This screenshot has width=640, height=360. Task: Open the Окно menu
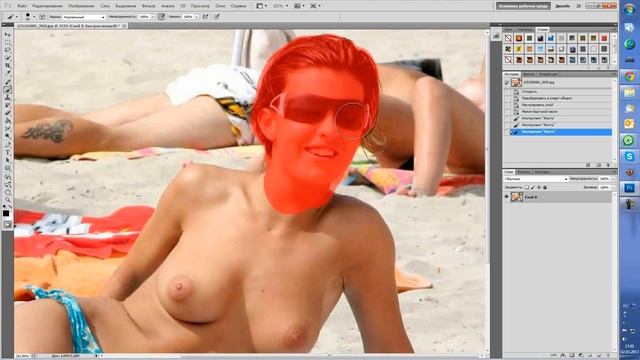pyautogui.click(x=220, y=6)
